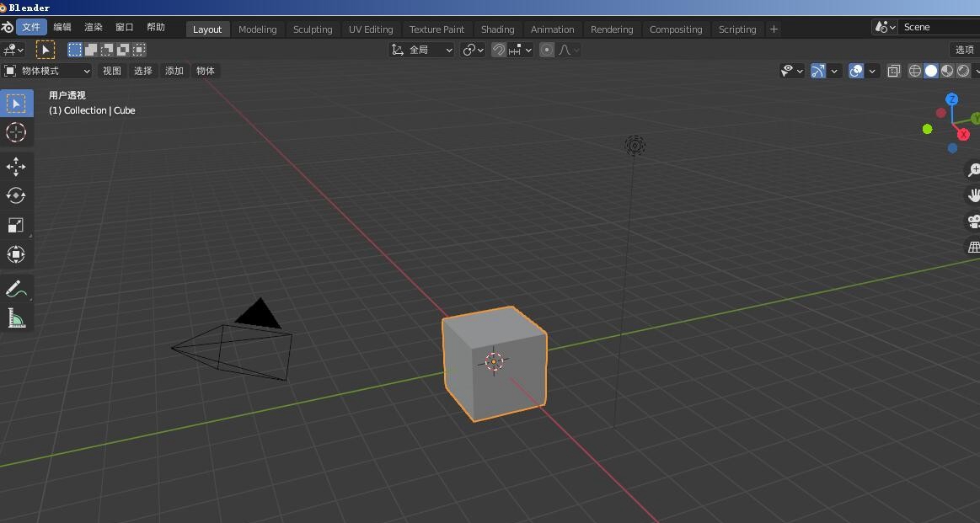980x523 pixels.
Task: Toggle proportional editing
Action: 547,50
